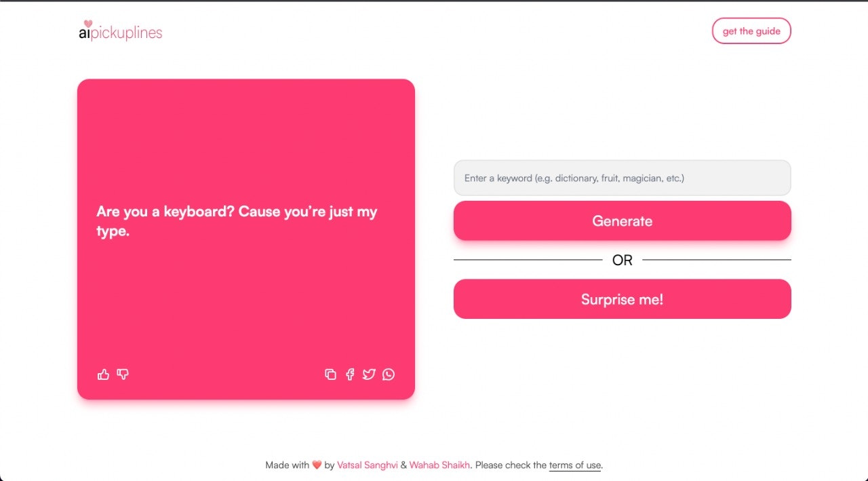
Task: Share the pickup line on Facebook
Action: 350,374
